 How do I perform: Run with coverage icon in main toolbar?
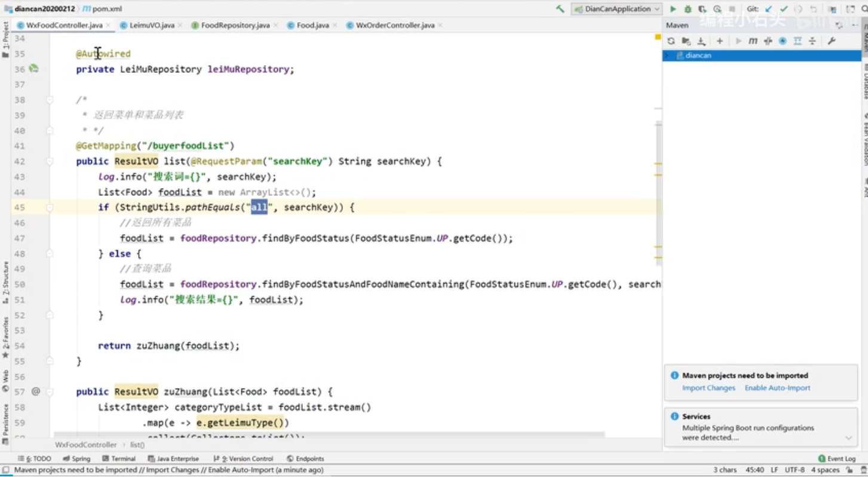pos(703,9)
